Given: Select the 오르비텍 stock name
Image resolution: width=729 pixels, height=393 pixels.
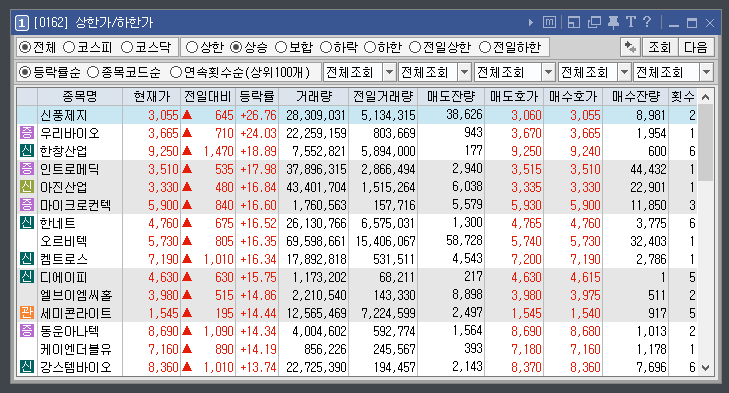Looking at the screenshot, I should coord(63,241).
